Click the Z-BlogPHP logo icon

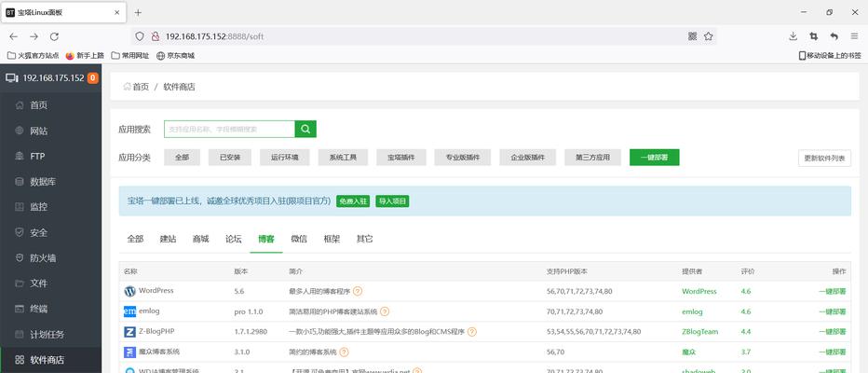pyautogui.click(x=130, y=331)
